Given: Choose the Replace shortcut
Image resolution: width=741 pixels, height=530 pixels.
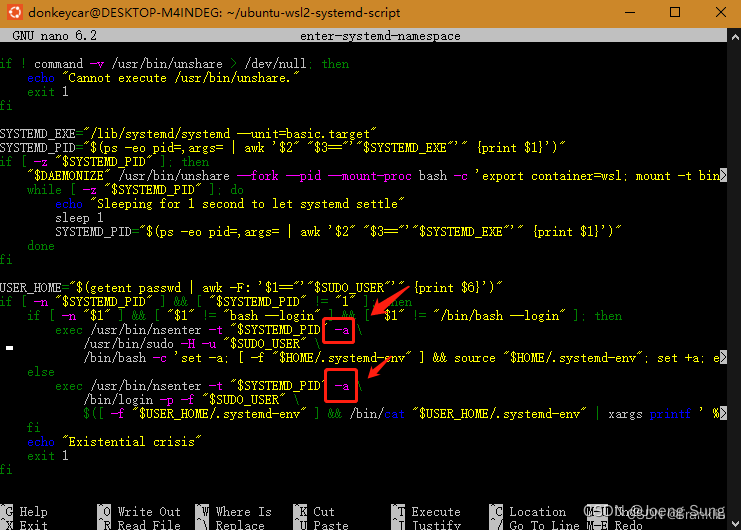Looking at the screenshot, I should pyautogui.click(x=230, y=525).
